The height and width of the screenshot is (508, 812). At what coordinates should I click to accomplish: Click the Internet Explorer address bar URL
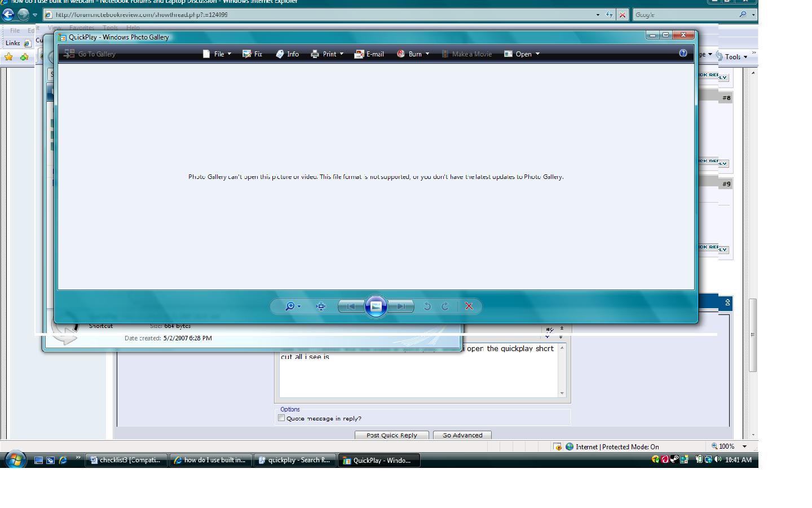pos(142,15)
